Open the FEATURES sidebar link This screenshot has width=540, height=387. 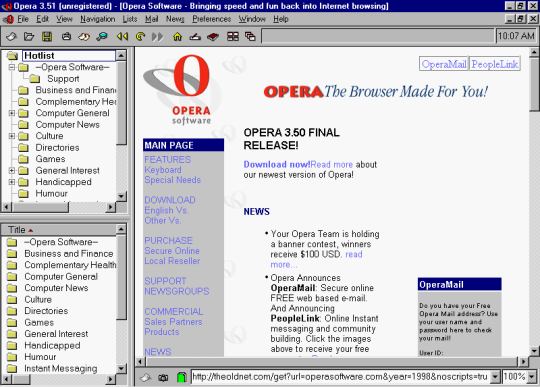click(x=167, y=160)
